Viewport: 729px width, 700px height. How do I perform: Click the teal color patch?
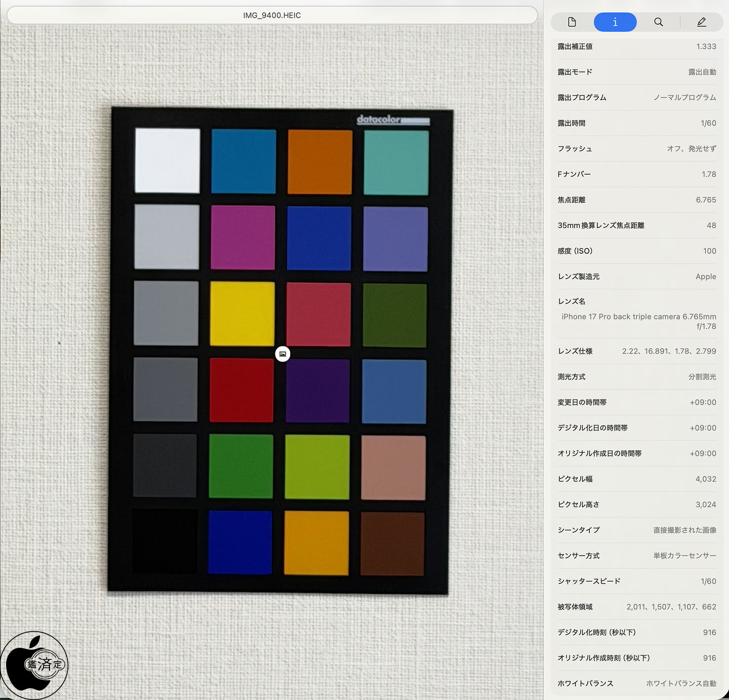point(396,163)
